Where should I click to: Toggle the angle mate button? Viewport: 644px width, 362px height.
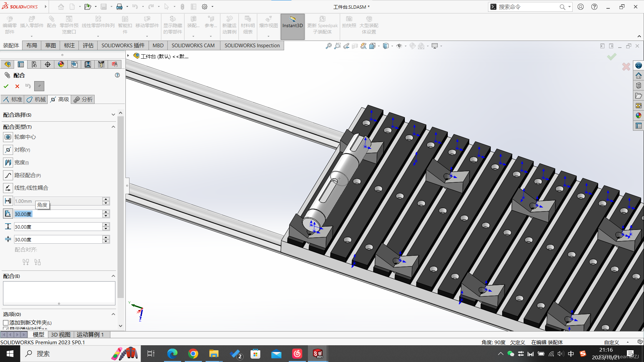click(x=8, y=214)
